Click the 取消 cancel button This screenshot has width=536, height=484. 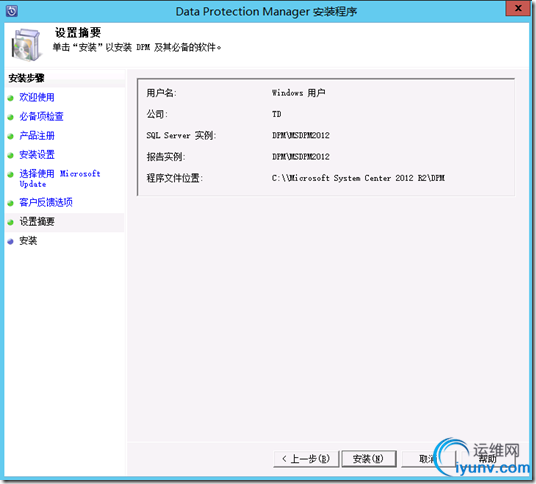[429, 459]
